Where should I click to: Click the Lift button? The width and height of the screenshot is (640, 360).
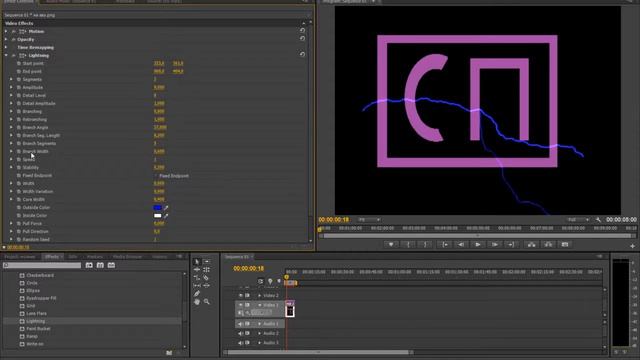point(531,244)
